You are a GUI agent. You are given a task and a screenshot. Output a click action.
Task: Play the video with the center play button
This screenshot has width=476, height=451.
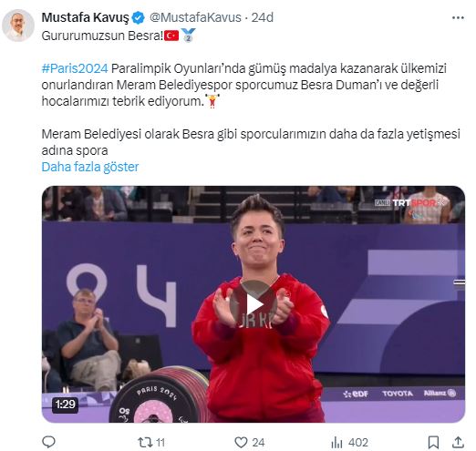(x=254, y=304)
